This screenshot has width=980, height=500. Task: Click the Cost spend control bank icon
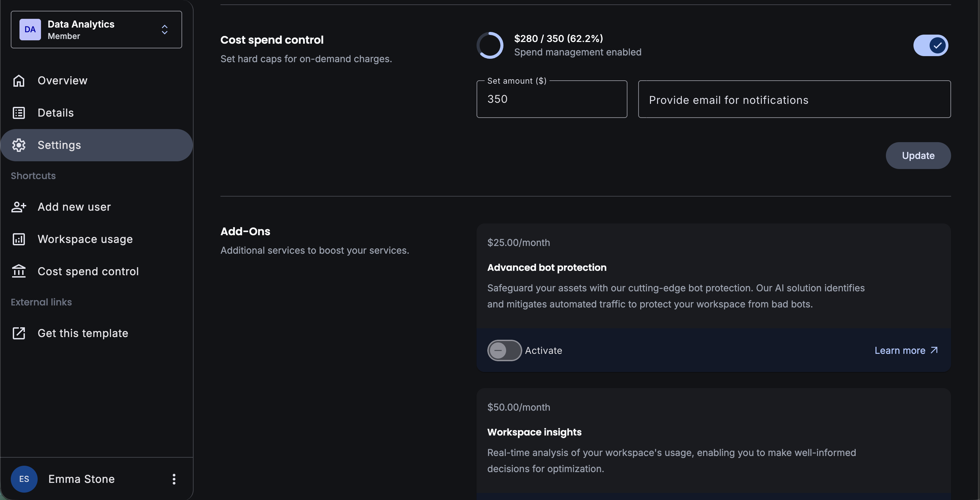click(18, 272)
